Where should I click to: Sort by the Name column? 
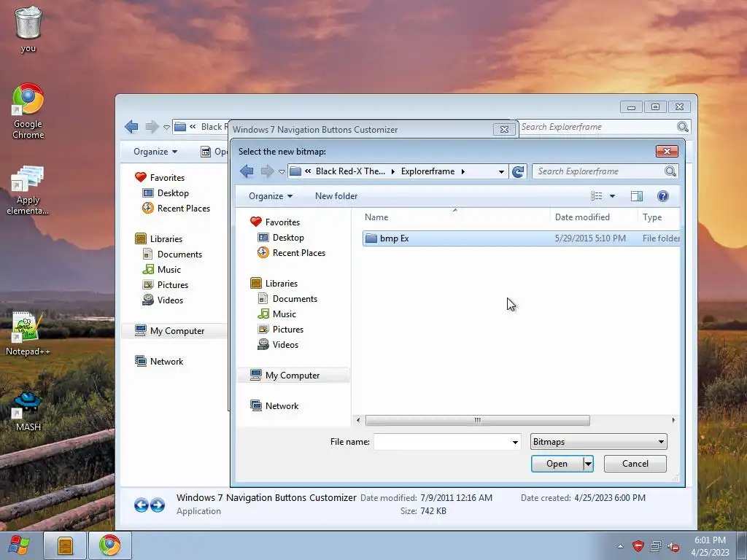(x=455, y=217)
